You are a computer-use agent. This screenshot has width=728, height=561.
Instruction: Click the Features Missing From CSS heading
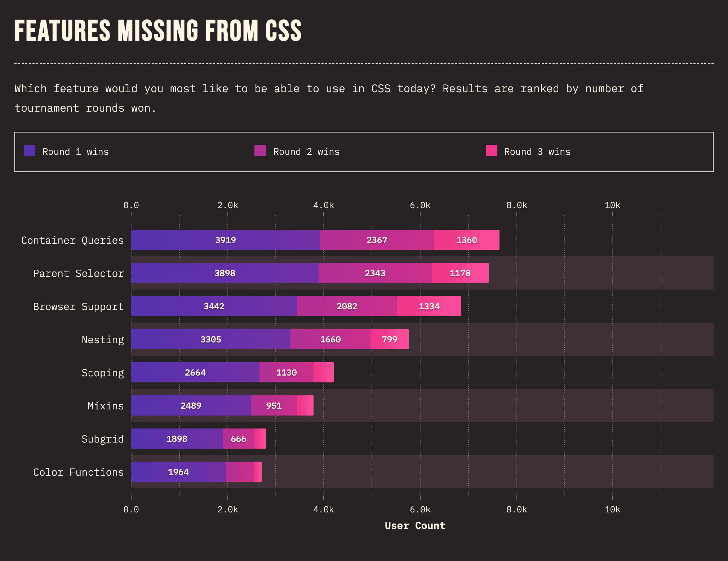tap(158, 31)
